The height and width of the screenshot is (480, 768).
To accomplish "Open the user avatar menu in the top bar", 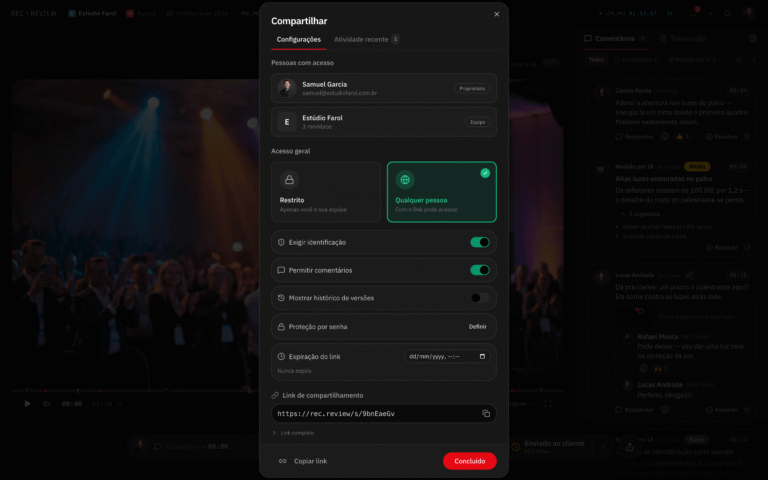I will (748, 13).
